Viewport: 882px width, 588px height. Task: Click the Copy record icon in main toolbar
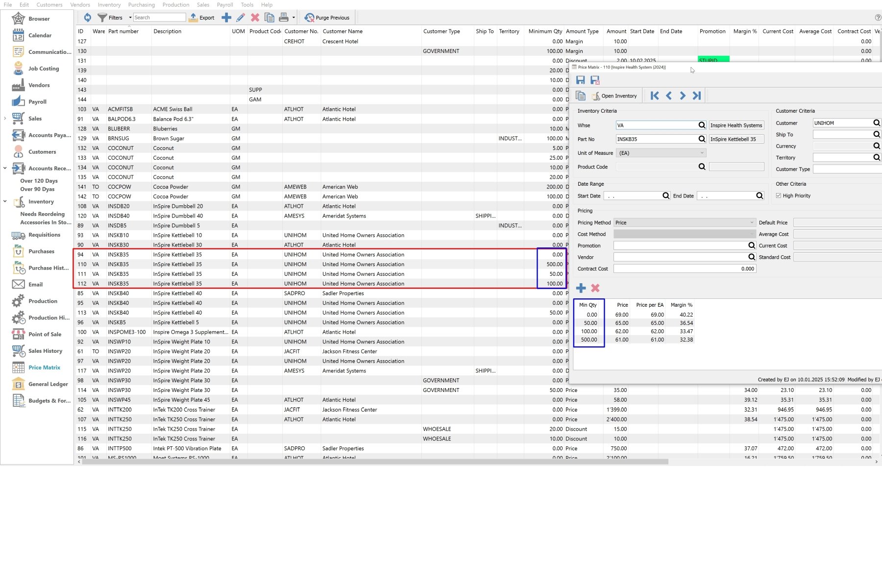pyautogui.click(x=269, y=18)
